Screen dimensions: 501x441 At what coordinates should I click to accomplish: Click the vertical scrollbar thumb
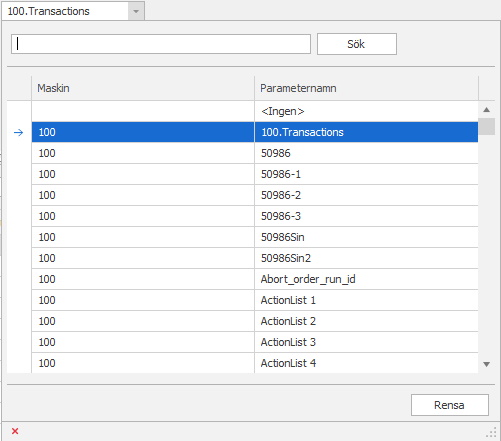pyautogui.click(x=486, y=126)
